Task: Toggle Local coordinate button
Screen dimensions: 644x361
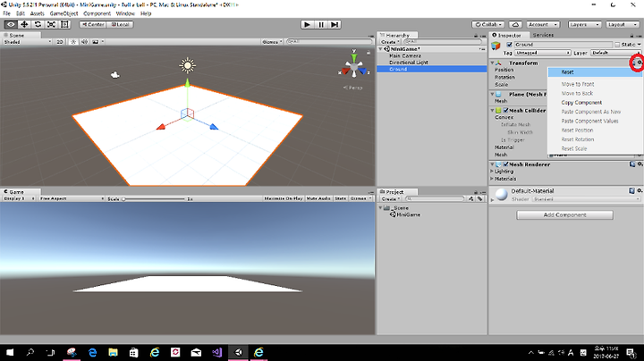Action: point(121,25)
